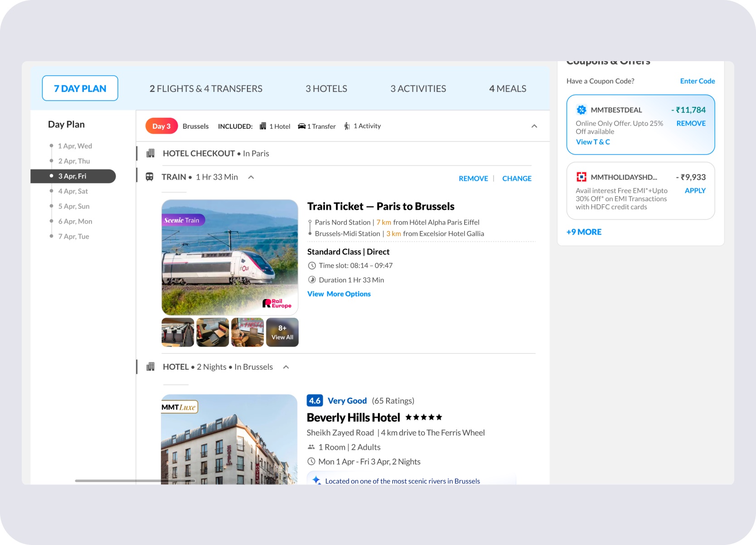Change the Paris to Brussels train
The width and height of the screenshot is (756, 545).
[x=517, y=178]
